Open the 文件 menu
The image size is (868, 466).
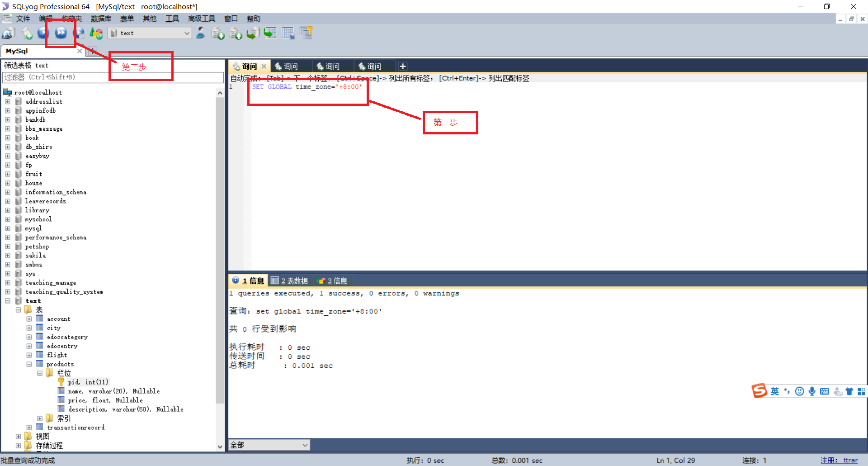point(23,19)
